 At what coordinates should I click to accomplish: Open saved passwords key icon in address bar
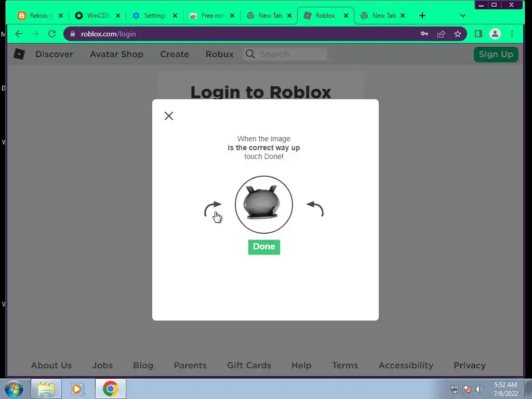click(x=424, y=34)
